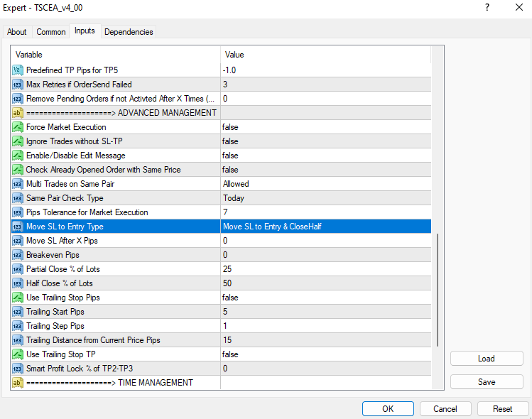The image size is (532, 419).
Task: Click the icon next to Smart Profit Lock
Action: [x=18, y=369]
